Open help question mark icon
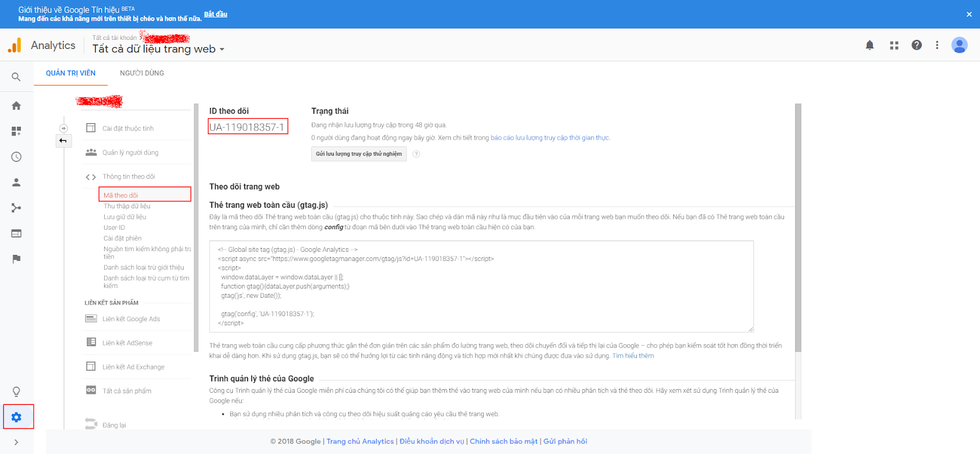The width and height of the screenshot is (980, 454). tap(917, 45)
